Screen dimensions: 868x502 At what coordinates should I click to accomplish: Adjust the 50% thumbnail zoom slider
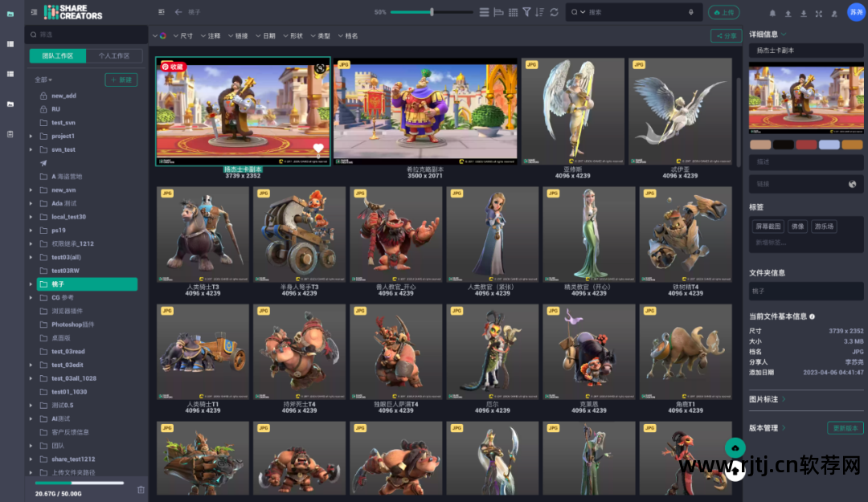click(432, 12)
